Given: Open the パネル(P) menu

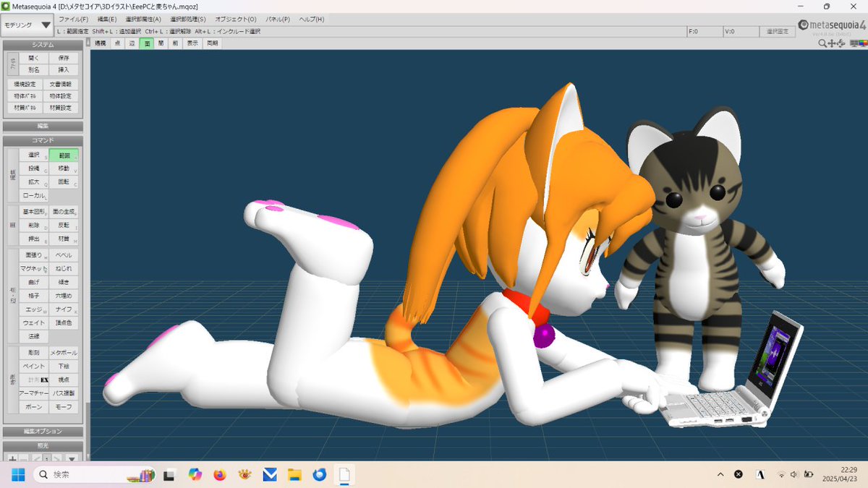Looking at the screenshot, I should coord(278,19).
